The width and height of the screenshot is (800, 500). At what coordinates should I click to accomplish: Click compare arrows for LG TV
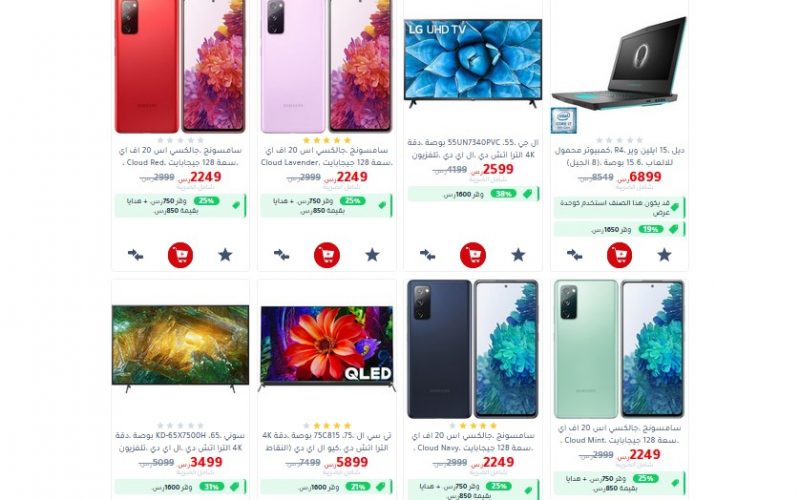[x=428, y=255]
